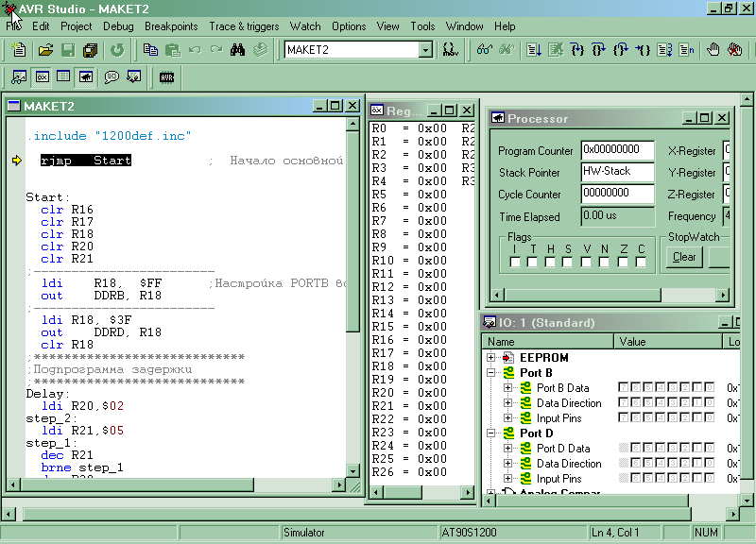756x544 pixels.
Task: Click the Open file folder icon
Action: [x=44, y=49]
